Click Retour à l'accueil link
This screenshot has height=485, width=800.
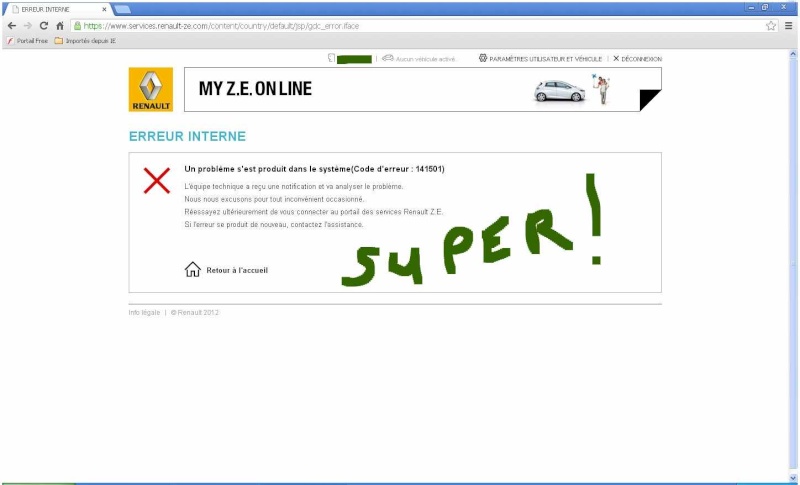237,270
